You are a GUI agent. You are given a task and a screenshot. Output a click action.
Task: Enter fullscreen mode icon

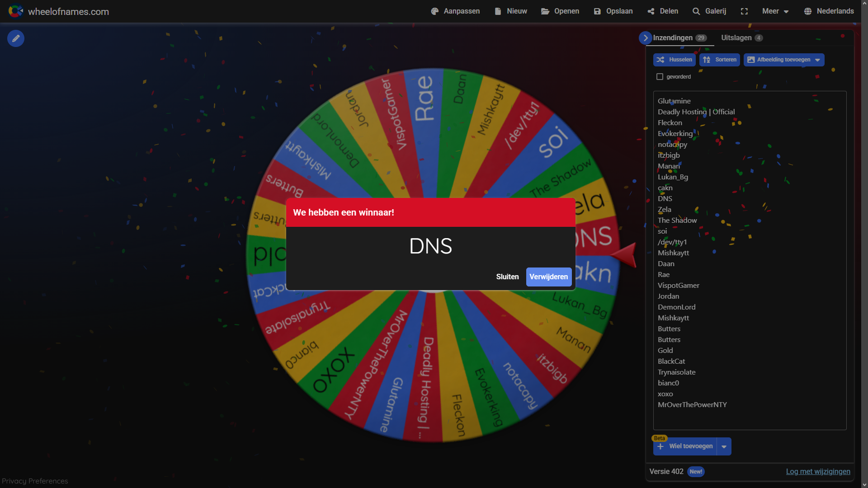point(744,11)
